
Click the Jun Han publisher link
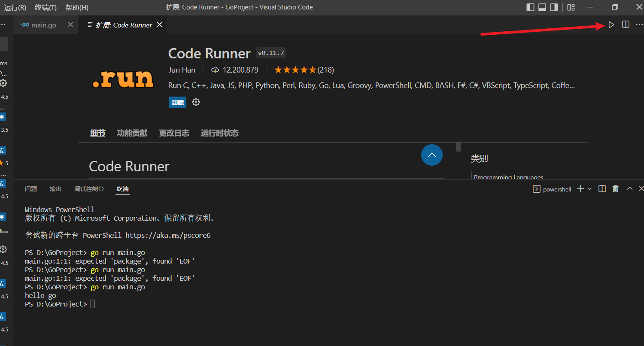coord(182,70)
